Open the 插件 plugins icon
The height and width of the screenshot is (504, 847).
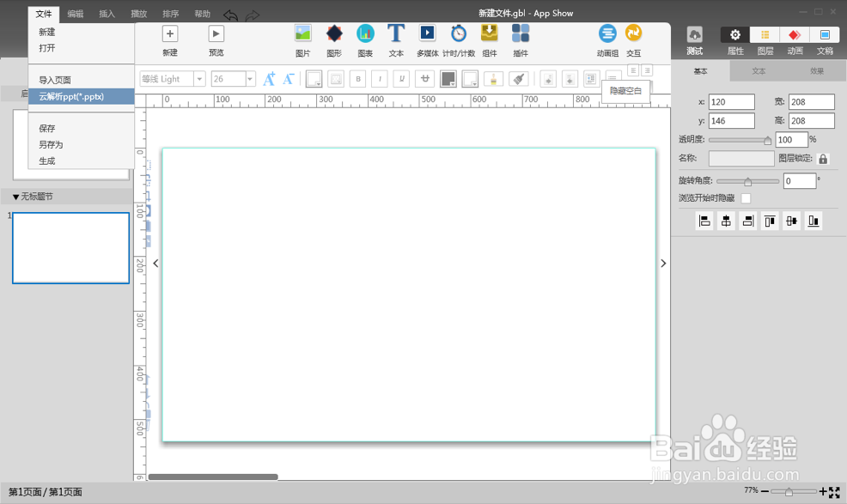pos(521,33)
